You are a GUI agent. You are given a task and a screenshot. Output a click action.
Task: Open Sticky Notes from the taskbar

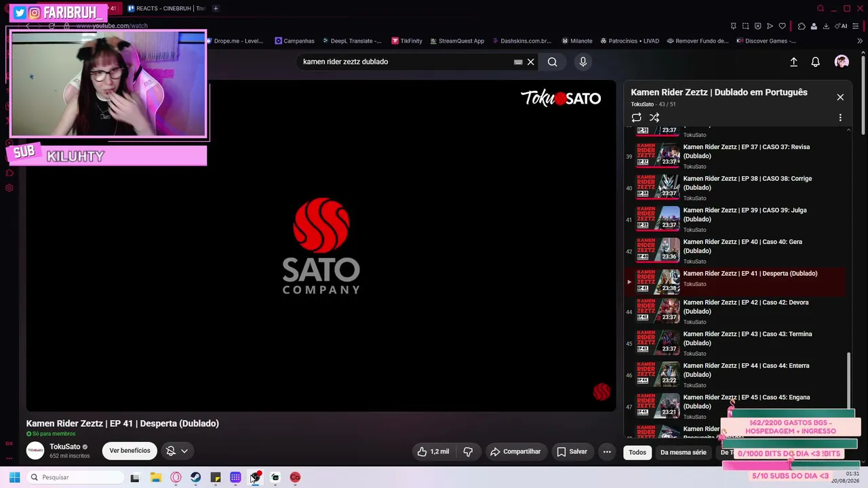(x=216, y=477)
